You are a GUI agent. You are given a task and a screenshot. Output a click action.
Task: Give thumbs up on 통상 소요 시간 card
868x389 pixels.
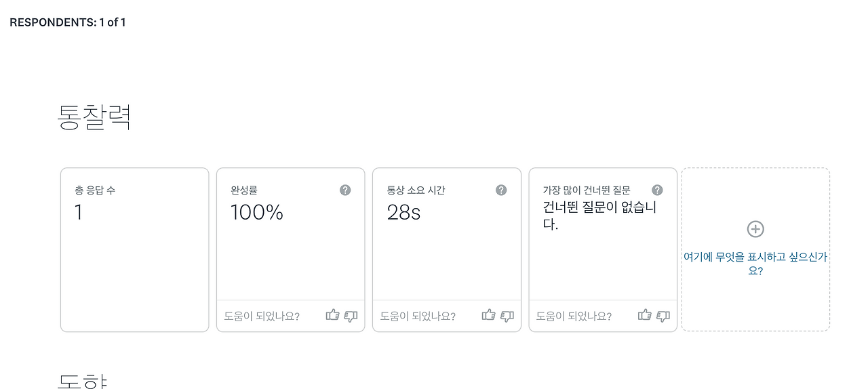488,315
